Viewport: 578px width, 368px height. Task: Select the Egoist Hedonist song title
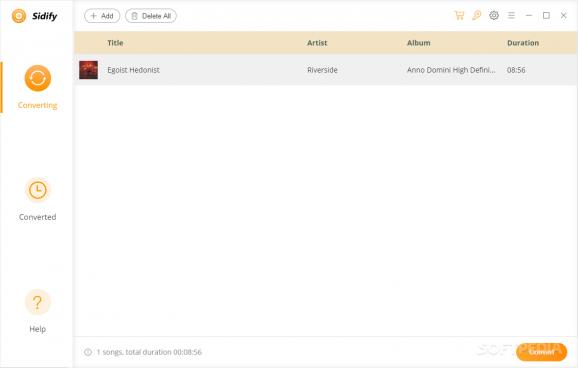(x=133, y=70)
